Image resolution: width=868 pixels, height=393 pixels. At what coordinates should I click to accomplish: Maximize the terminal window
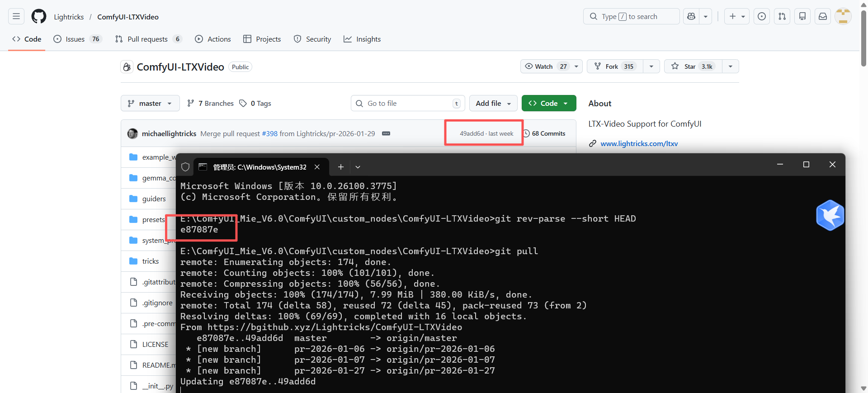(x=806, y=165)
